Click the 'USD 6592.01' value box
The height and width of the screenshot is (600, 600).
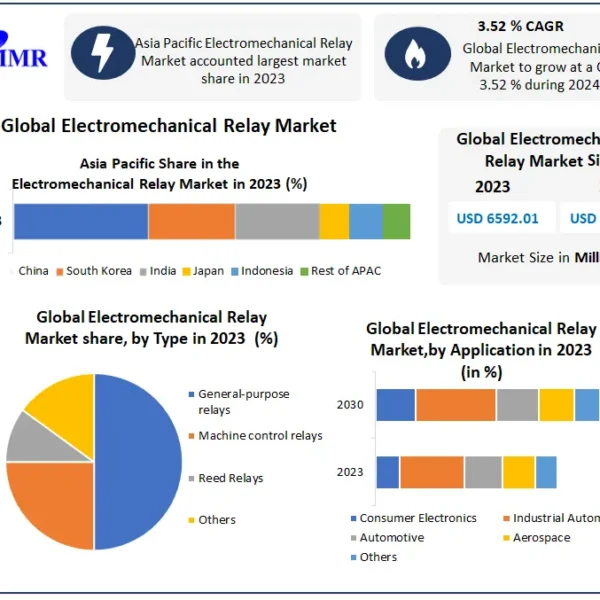click(502, 217)
